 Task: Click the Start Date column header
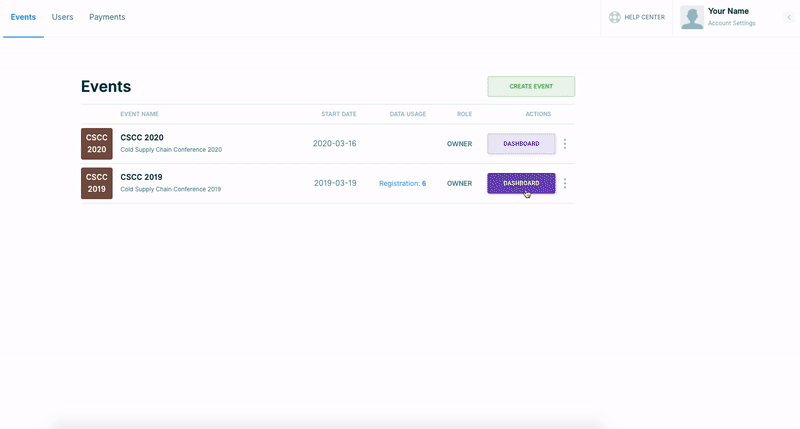pyautogui.click(x=338, y=114)
